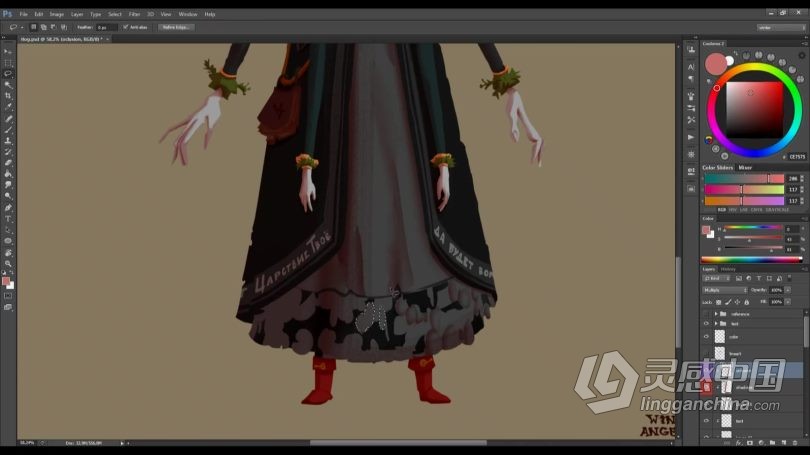Toggle the adjustment layer filter icon

click(749, 278)
